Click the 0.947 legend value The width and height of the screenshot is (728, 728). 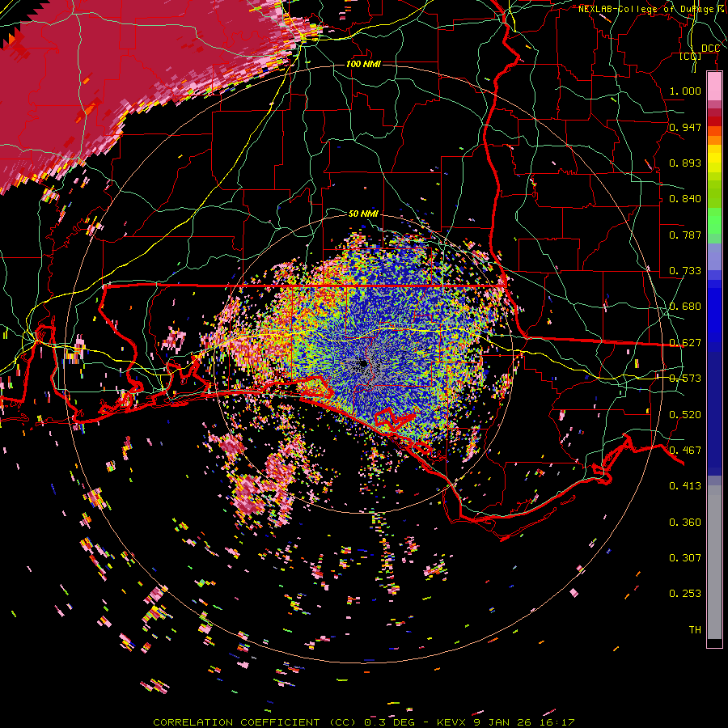coord(685,127)
